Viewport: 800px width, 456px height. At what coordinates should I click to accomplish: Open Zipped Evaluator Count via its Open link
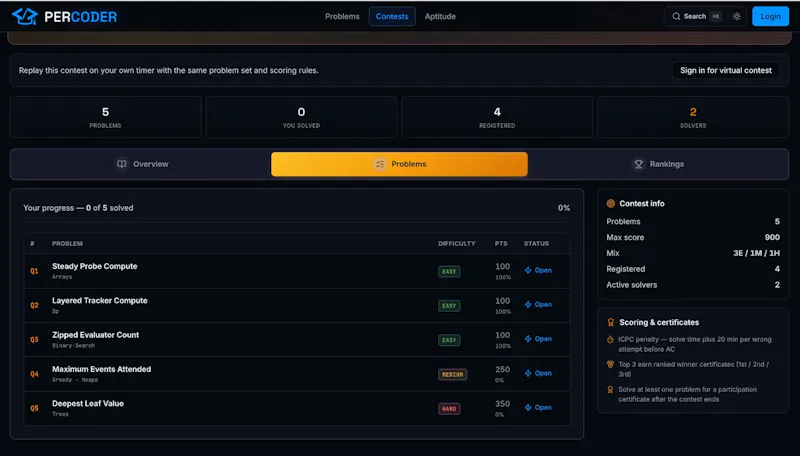coord(538,339)
